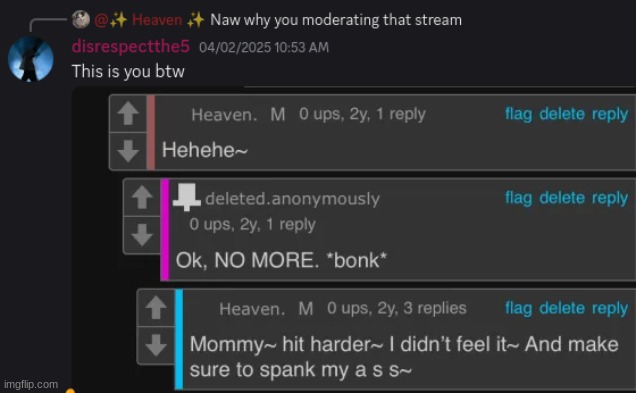The height and width of the screenshot is (393, 636).
Task: Open disrespectthe5's profile avatar
Action: [31, 59]
